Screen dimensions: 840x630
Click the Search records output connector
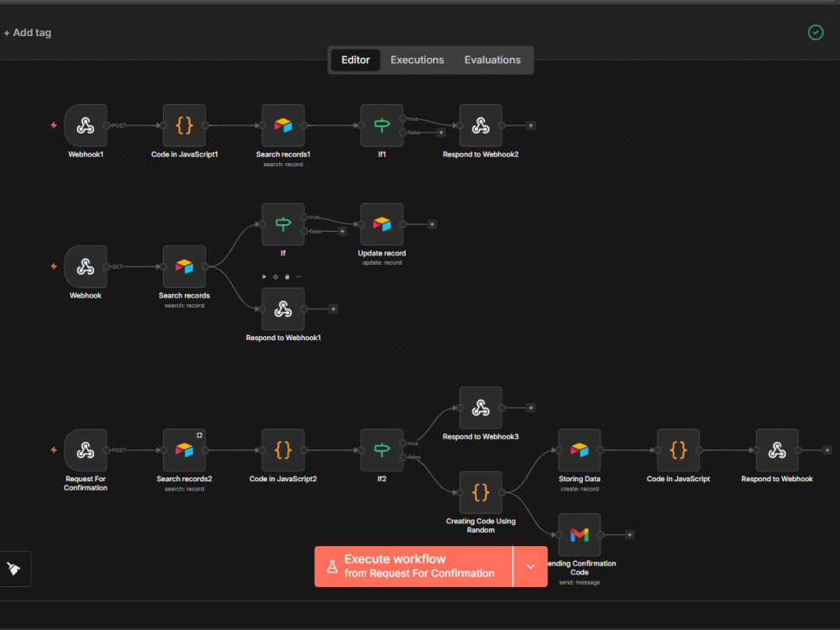206,267
